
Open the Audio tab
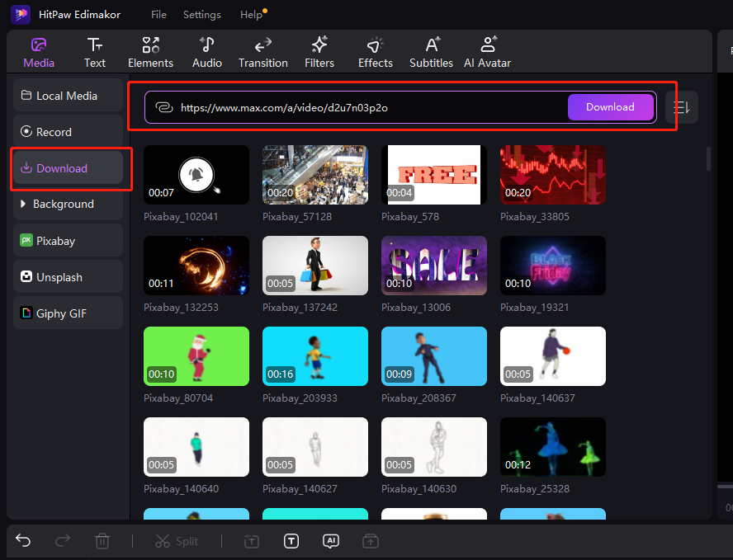pos(207,52)
